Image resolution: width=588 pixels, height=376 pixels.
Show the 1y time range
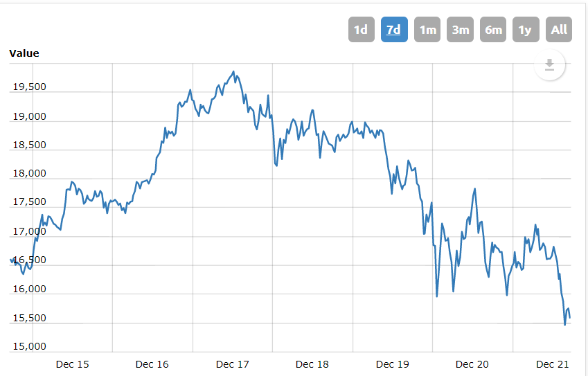(x=526, y=30)
